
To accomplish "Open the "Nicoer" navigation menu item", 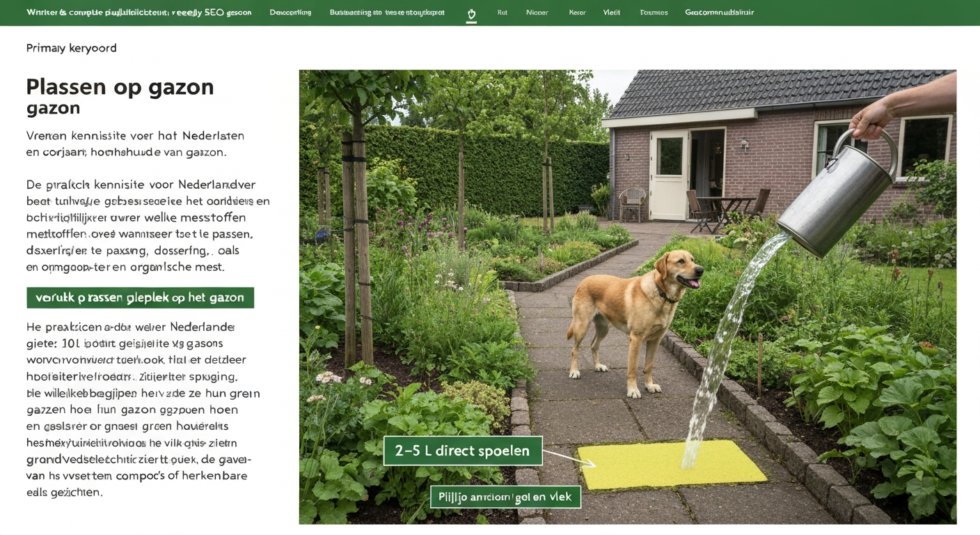I will point(537,13).
